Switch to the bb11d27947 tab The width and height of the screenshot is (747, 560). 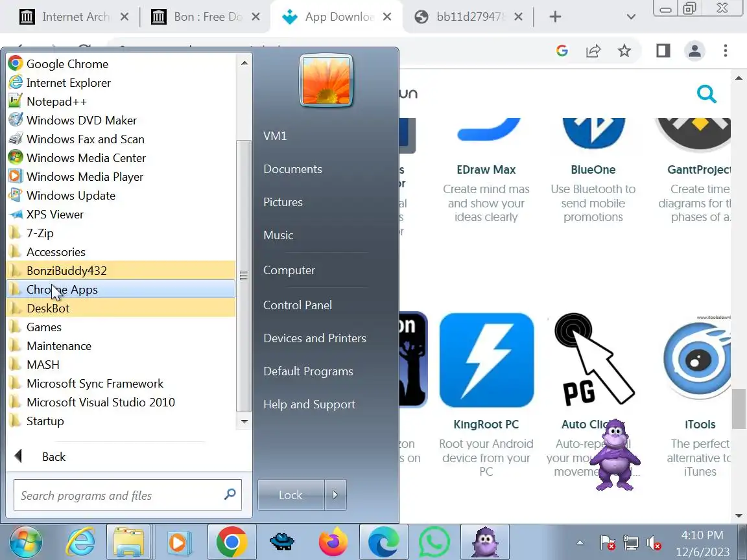point(469,17)
